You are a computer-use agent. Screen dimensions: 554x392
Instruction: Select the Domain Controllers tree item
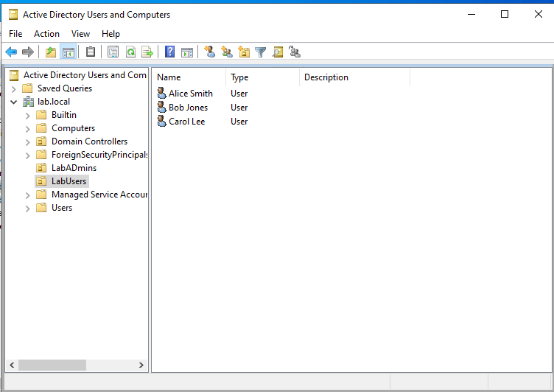(88, 141)
